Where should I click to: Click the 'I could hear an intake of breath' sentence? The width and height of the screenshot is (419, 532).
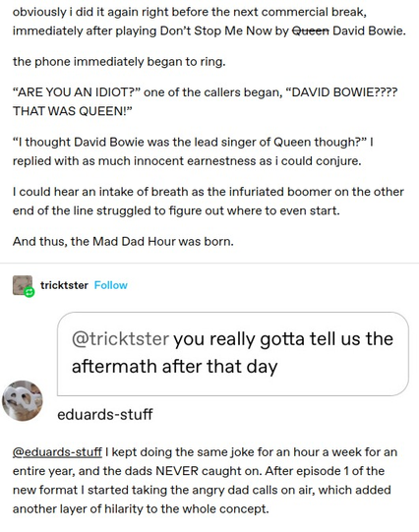209,192
